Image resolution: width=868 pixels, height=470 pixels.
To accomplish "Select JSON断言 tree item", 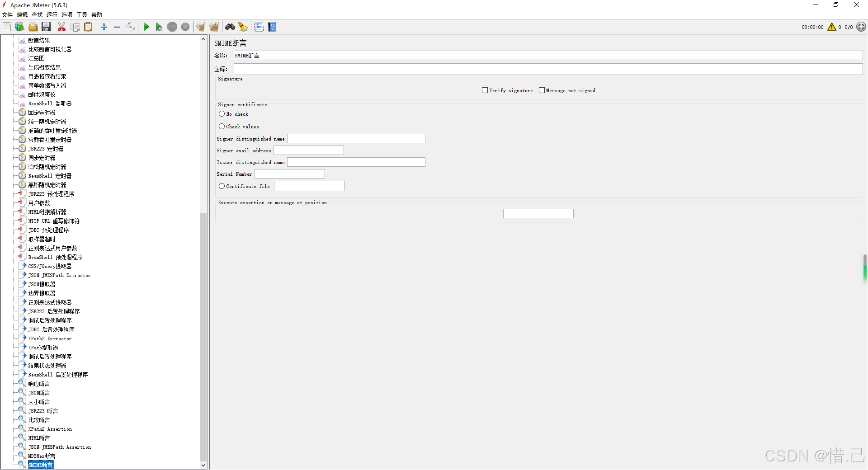I will pos(39,393).
